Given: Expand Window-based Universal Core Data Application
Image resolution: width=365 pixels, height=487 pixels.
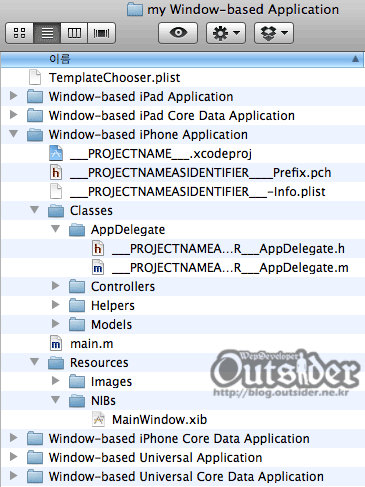Looking at the screenshot, I should [14, 476].
